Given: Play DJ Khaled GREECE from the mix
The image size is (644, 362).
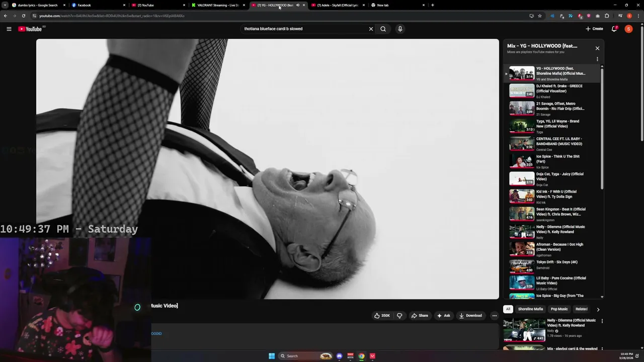Looking at the screenshot, I should [552, 91].
